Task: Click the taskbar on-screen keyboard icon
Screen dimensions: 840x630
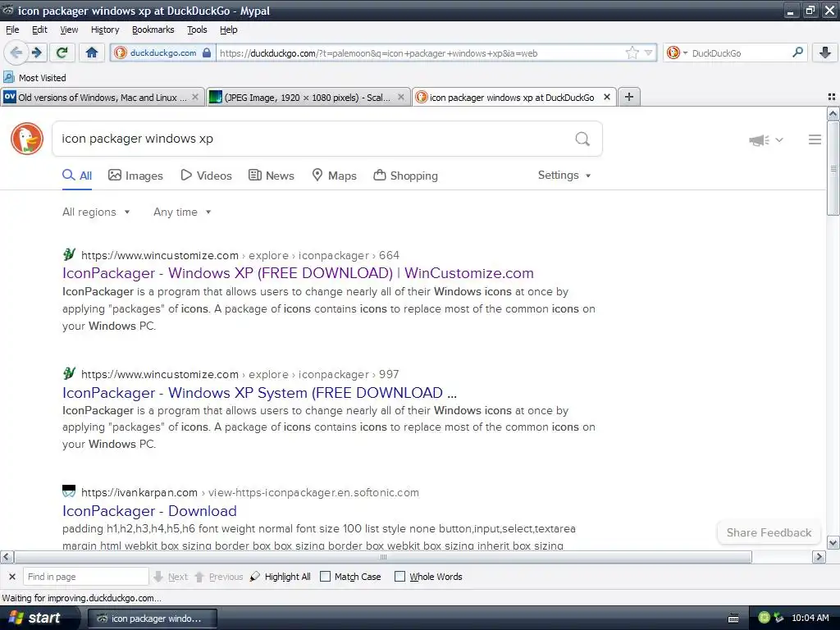Action: click(733, 619)
